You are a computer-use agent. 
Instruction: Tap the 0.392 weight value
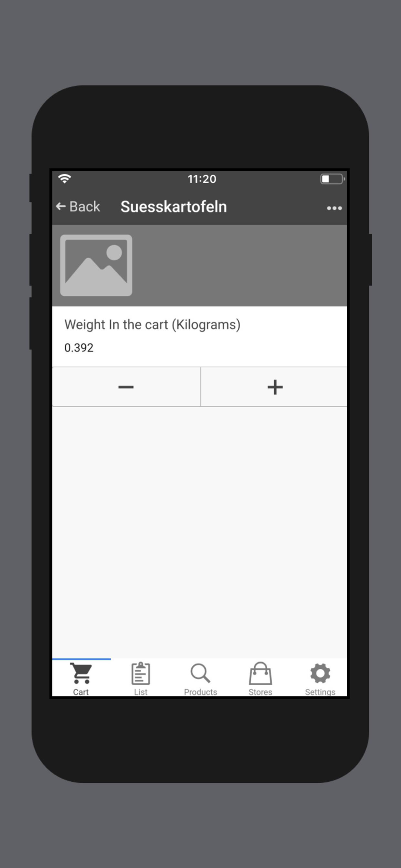point(79,348)
